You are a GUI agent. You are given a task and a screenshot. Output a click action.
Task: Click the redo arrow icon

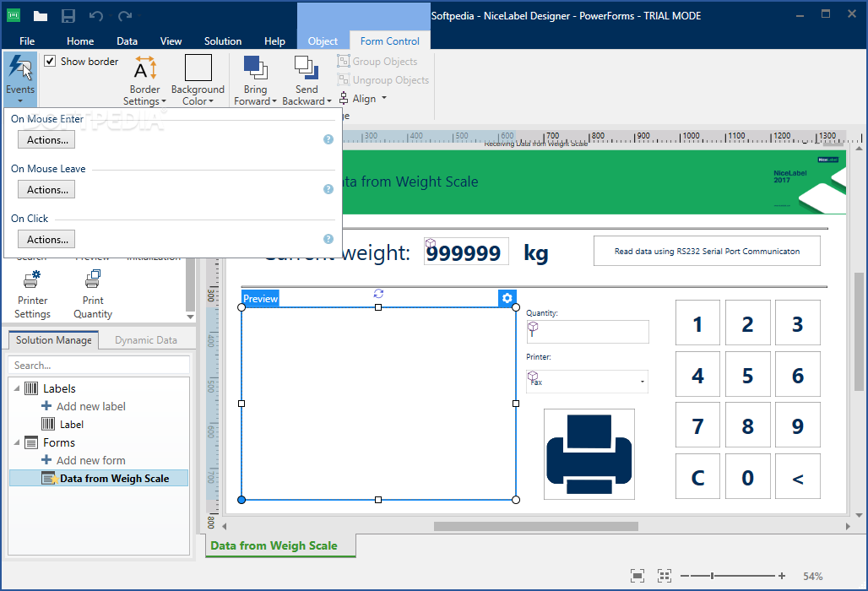[x=125, y=16]
